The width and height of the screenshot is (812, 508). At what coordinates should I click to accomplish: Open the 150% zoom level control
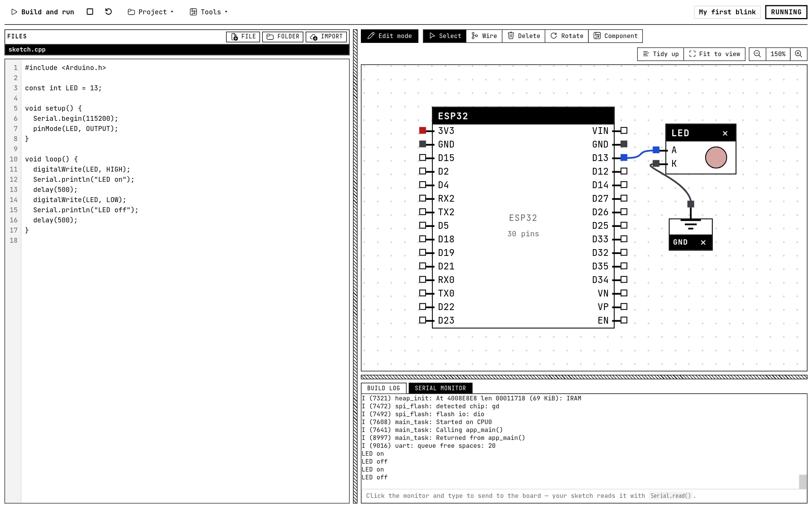778,54
